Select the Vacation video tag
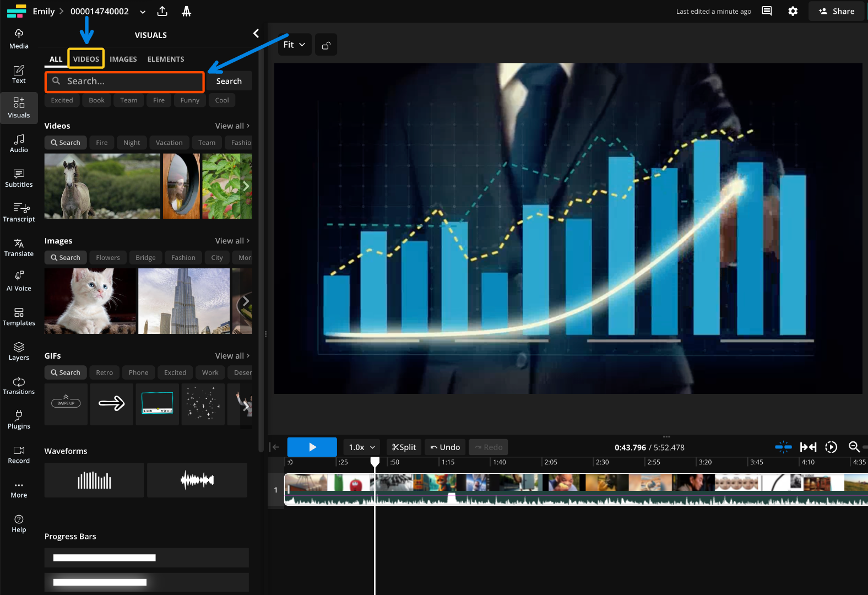The height and width of the screenshot is (595, 868). click(x=169, y=143)
